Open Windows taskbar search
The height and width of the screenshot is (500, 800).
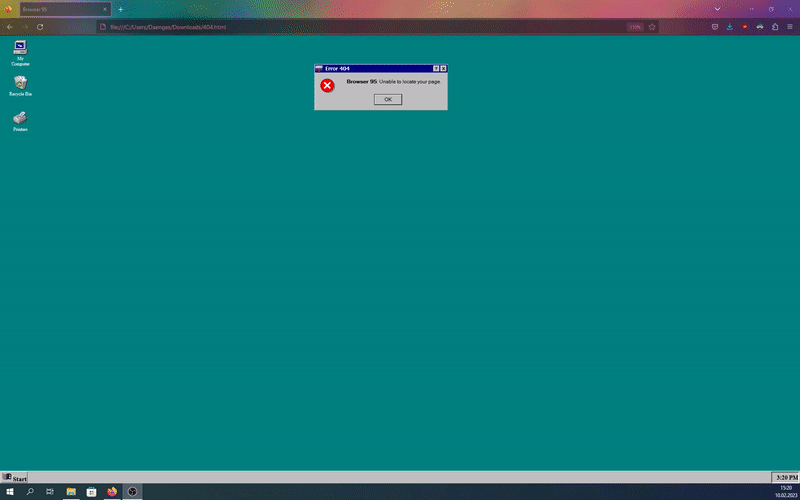[x=30, y=492]
